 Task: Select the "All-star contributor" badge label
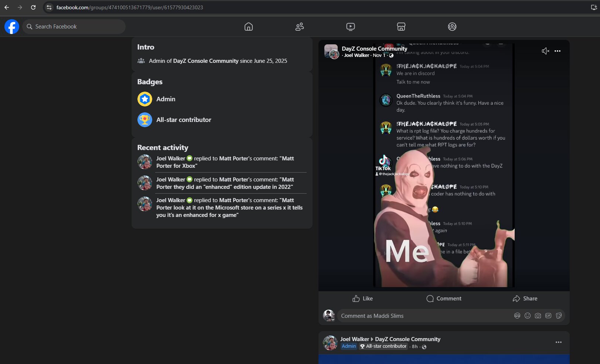(x=184, y=120)
